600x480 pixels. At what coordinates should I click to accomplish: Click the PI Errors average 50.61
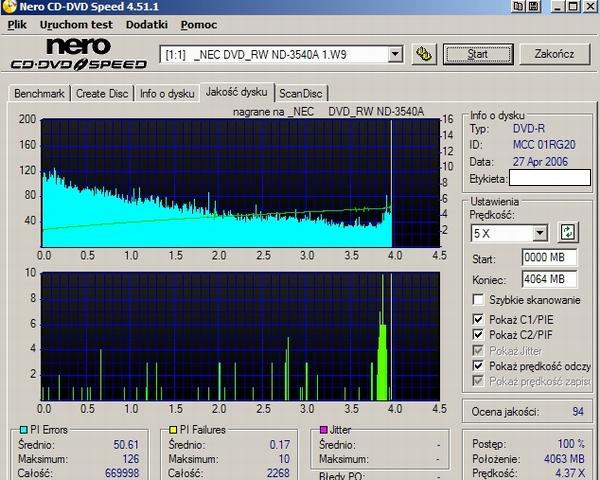click(126, 444)
